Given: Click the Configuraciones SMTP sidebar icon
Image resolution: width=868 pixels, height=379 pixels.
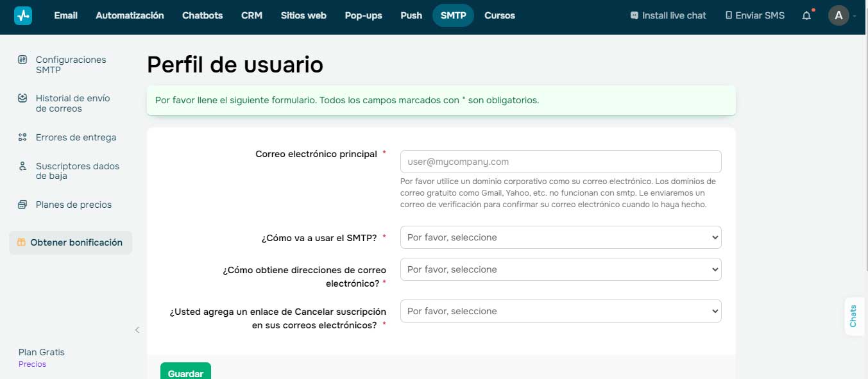Looking at the screenshot, I should [x=22, y=60].
